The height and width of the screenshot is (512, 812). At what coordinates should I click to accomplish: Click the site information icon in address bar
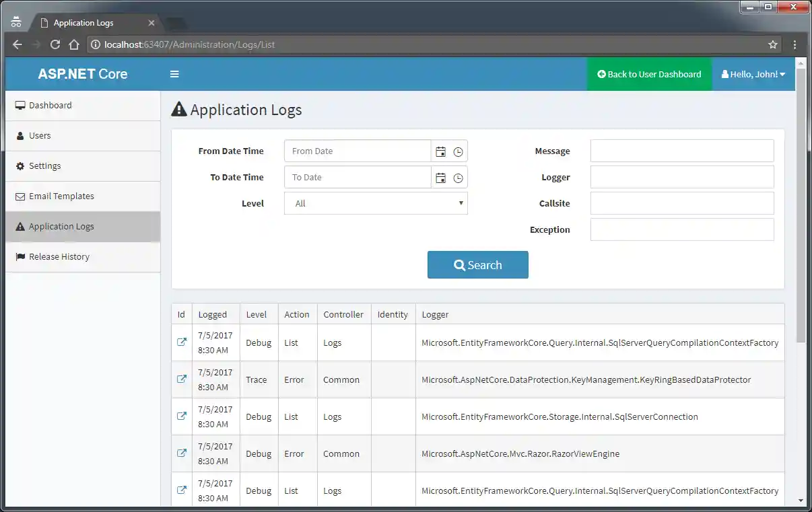pyautogui.click(x=95, y=44)
